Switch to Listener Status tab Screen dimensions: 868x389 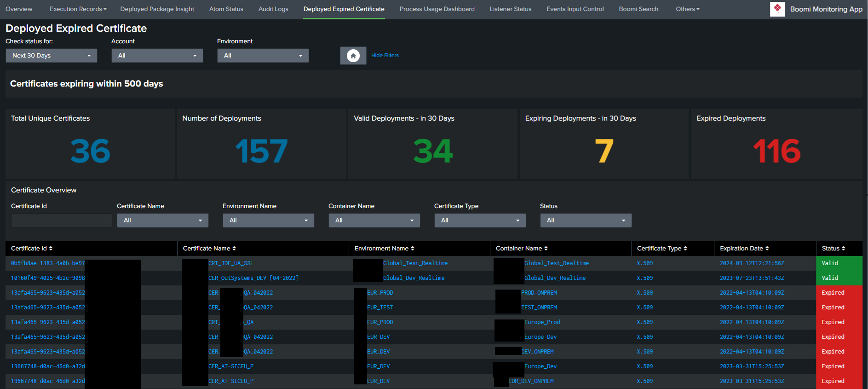(511, 9)
